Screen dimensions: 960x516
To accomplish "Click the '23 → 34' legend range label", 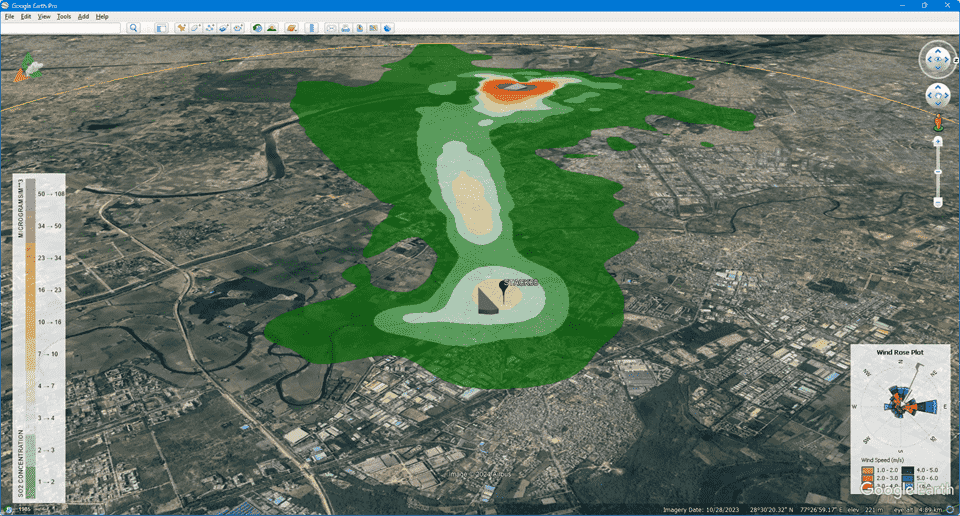I will click(x=50, y=258).
